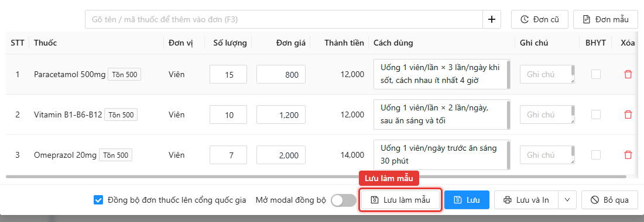
Task: Click the Omeprazol 20mg medicine name
Action: pos(66,155)
